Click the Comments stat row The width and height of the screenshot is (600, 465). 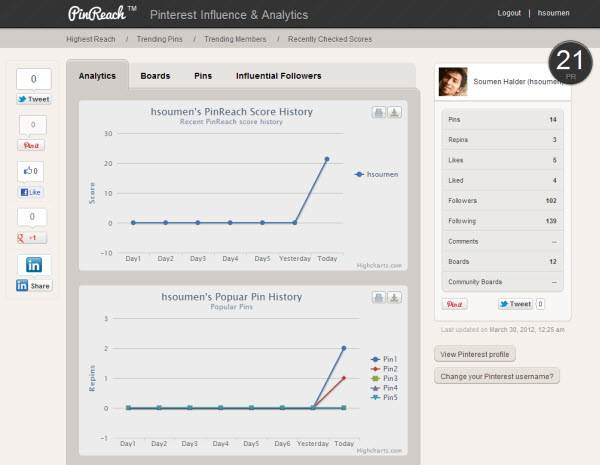tap(502, 241)
